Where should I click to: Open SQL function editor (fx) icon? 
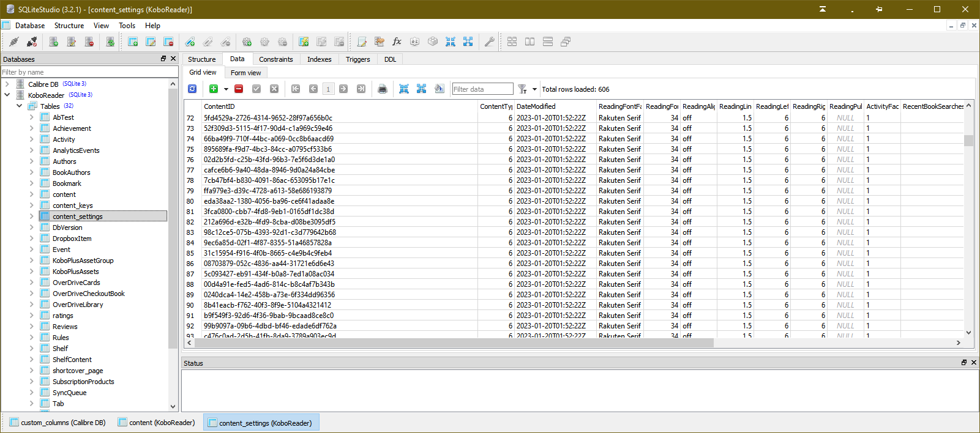tap(397, 42)
